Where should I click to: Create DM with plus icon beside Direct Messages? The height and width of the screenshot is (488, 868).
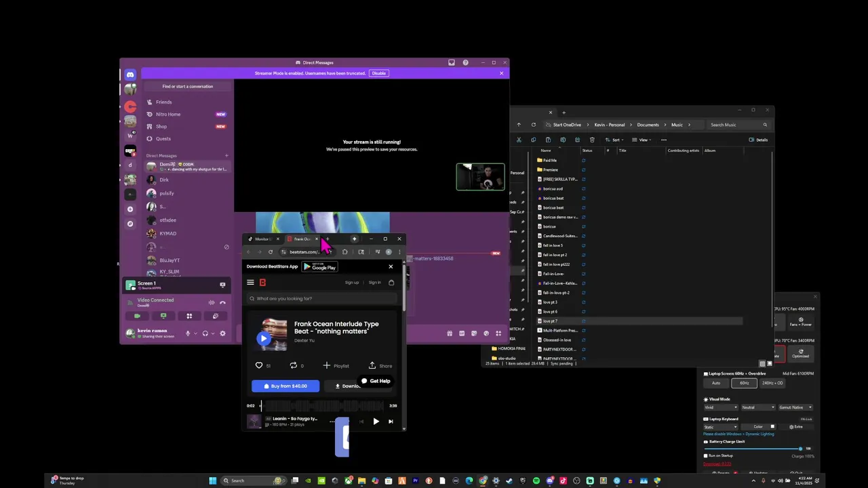226,155
